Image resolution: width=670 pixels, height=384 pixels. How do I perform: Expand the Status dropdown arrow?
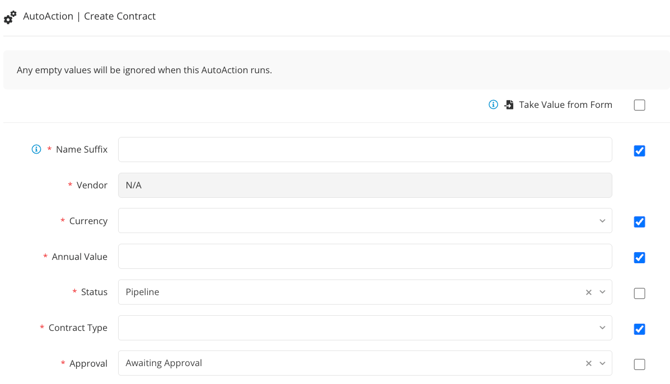pyautogui.click(x=602, y=292)
